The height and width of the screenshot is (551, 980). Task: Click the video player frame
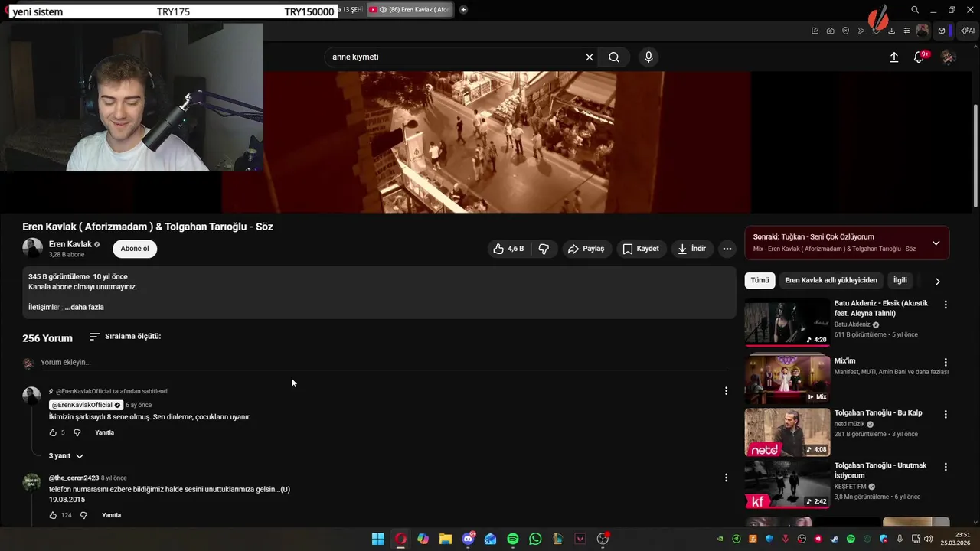point(487,142)
